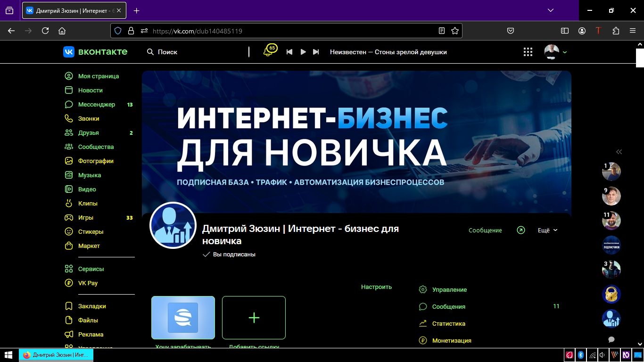Click the green share arrow icon
The image size is (644, 362).
pyautogui.click(x=520, y=230)
